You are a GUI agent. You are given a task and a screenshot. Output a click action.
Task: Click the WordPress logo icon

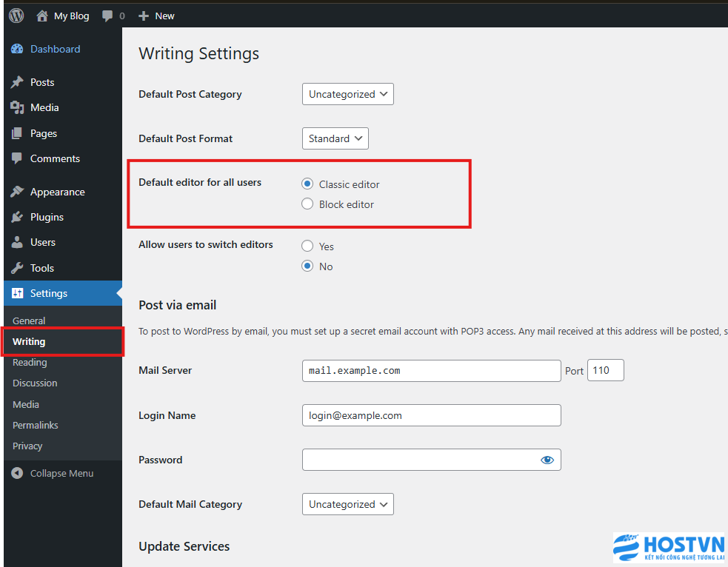(x=16, y=16)
